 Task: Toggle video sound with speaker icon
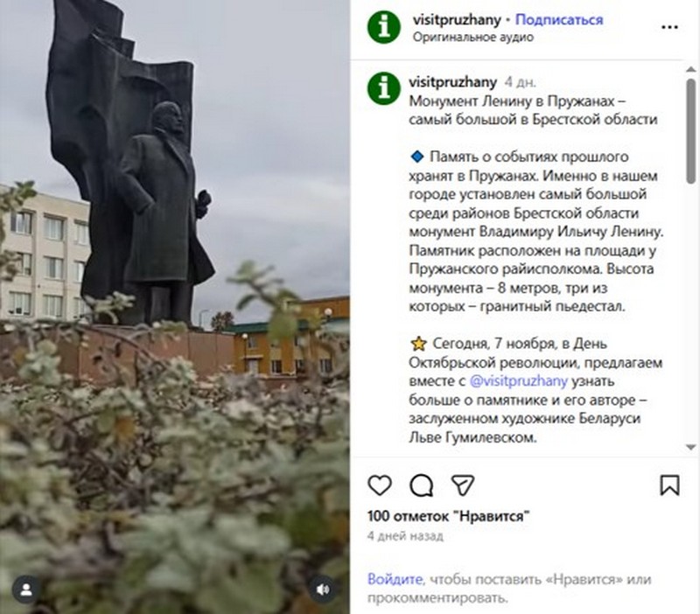(x=323, y=590)
